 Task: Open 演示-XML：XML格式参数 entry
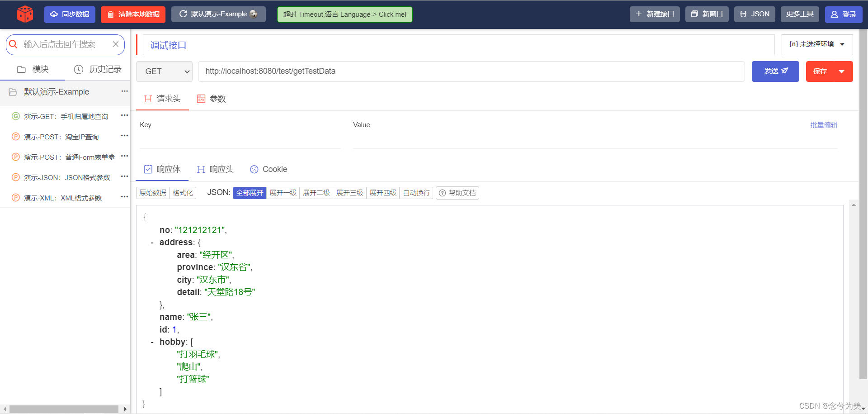tap(63, 198)
